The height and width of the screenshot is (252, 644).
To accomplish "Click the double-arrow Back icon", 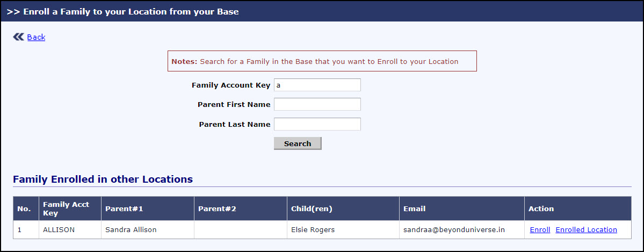I will 18,37.
